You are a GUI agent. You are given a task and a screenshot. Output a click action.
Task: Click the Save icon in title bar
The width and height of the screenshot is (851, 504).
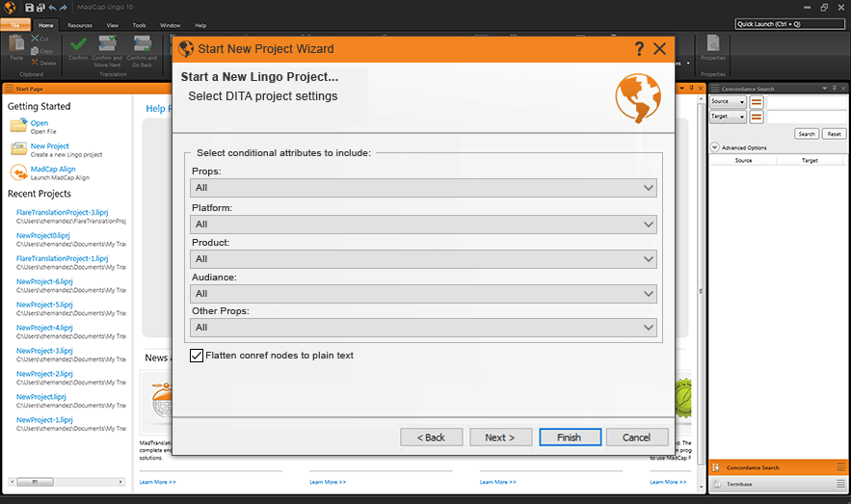[x=29, y=8]
